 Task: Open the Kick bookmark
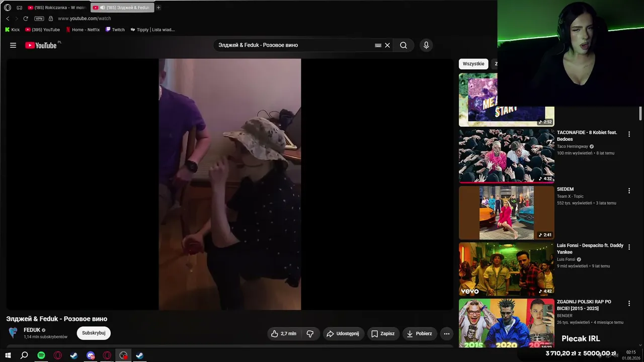click(12, 30)
